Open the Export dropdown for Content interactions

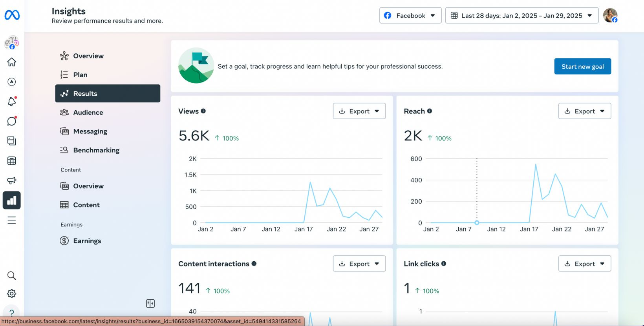359,264
